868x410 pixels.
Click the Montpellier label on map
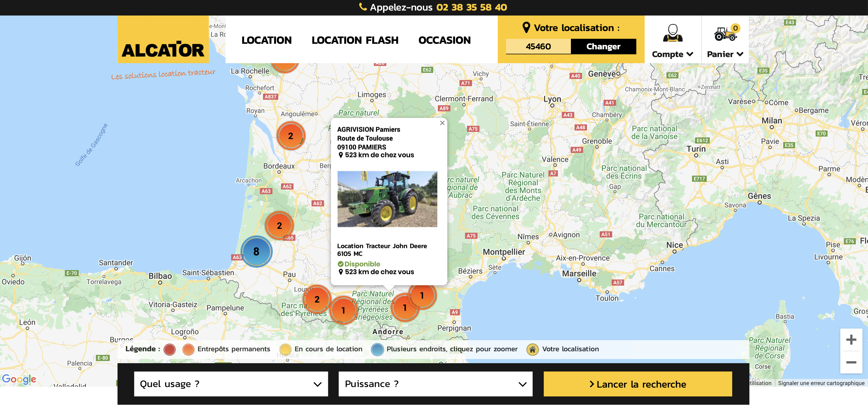coord(504,252)
